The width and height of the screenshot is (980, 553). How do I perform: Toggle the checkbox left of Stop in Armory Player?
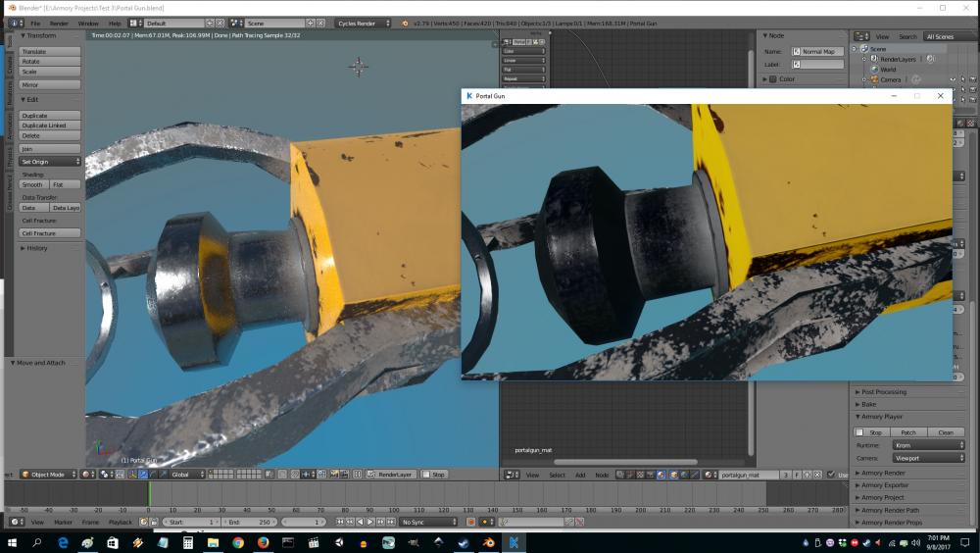pos(859,432)
